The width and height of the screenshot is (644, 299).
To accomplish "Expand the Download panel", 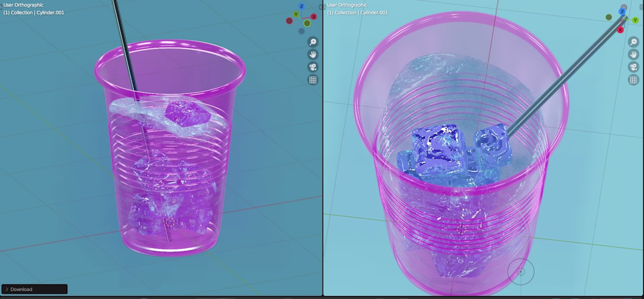I will pyautogui.click(x=35, y=289).
